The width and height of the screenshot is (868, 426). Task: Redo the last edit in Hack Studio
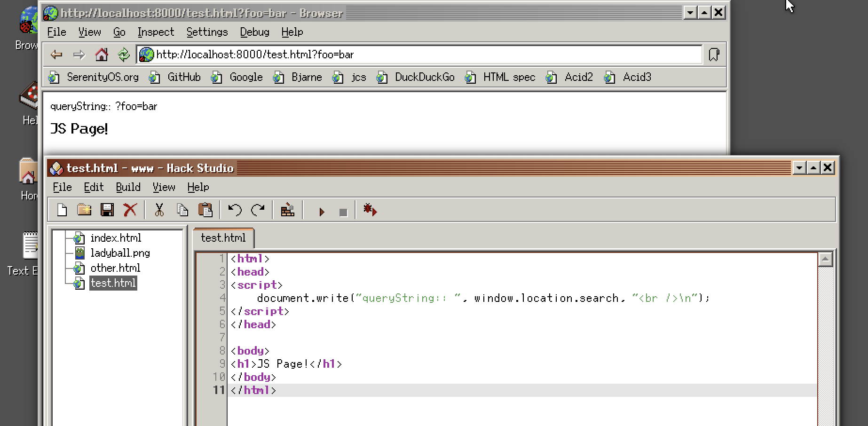click(258, 210)
